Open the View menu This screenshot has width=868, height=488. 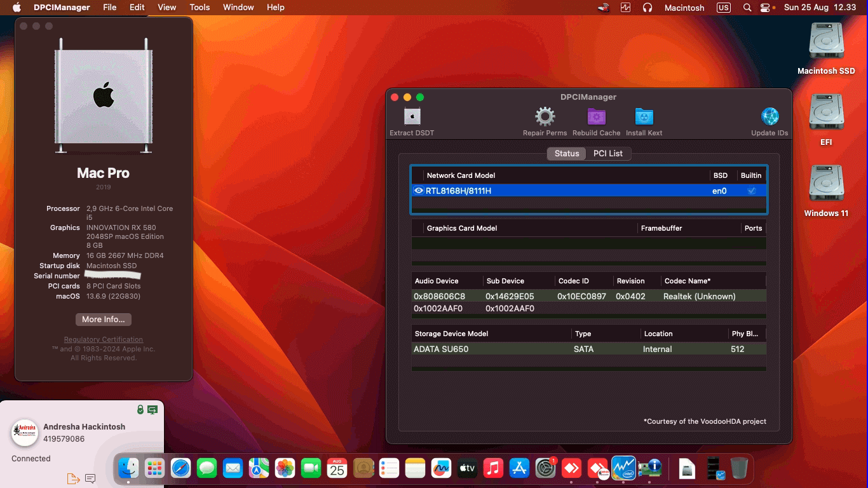click(167, 8)
